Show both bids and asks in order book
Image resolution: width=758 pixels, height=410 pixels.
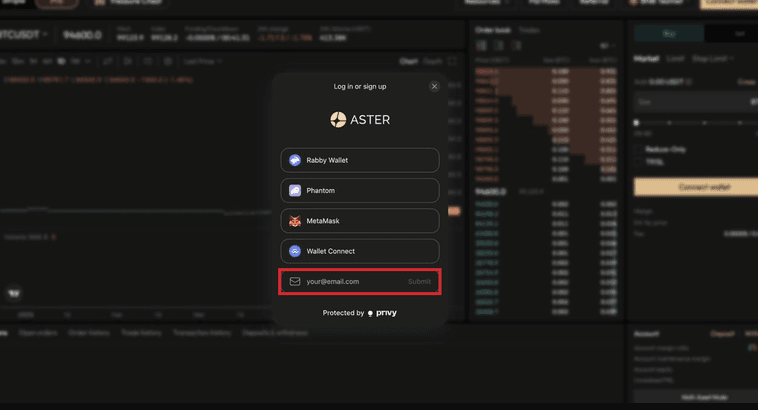coord(481,45)
